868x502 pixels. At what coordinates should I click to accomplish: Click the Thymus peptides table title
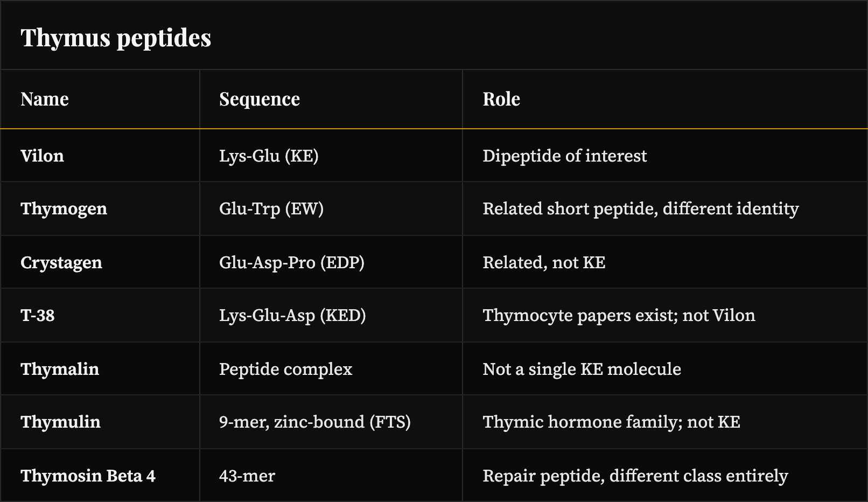[x=116, y=38]
